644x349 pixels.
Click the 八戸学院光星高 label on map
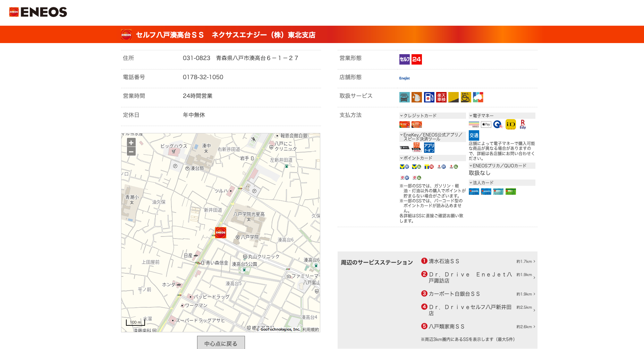coord(249,214)
